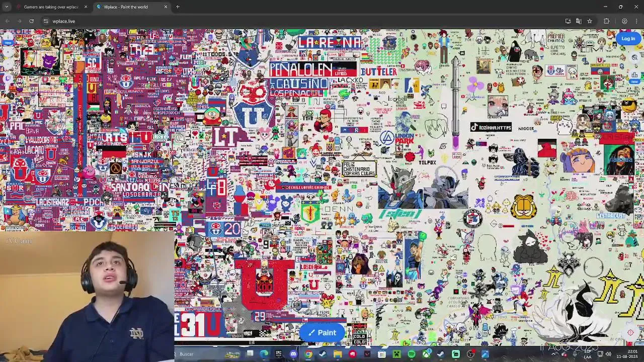This screenshot has height=362, width=644.
Task: Open the Chrome extensions puzzle icon
Action: coord(606,21)
